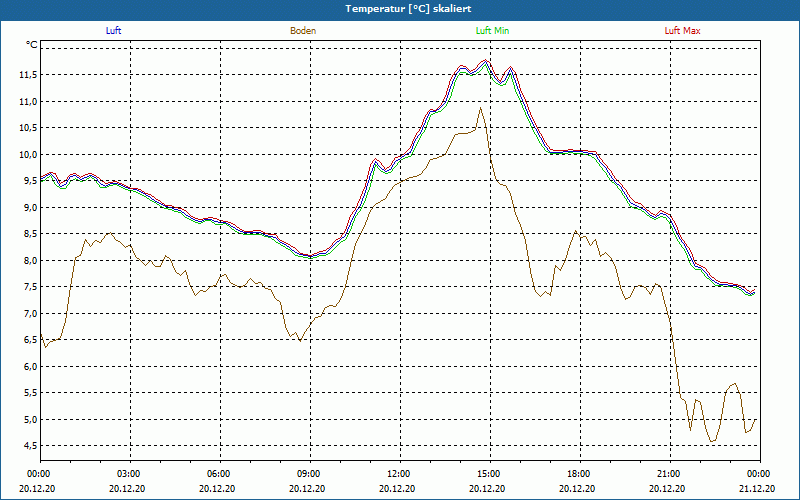
Task: Click the '6,5' y-axis value
Action: click(31, 340)
